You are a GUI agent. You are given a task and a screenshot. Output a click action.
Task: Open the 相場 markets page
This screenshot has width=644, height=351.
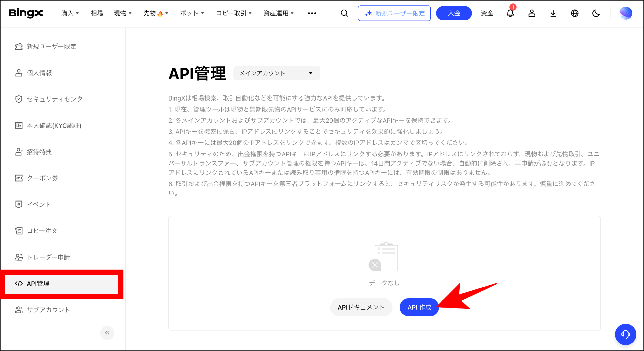click(97, 13)
